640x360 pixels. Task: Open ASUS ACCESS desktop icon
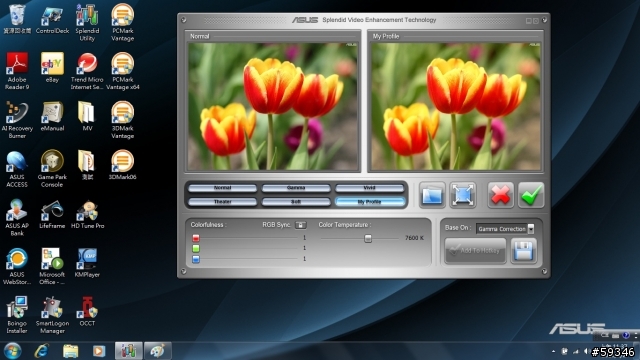(17, 169)
